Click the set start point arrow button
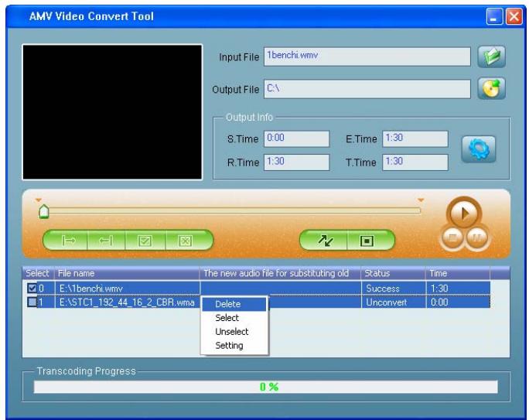 pyautogui.click(x=69, y=241)
